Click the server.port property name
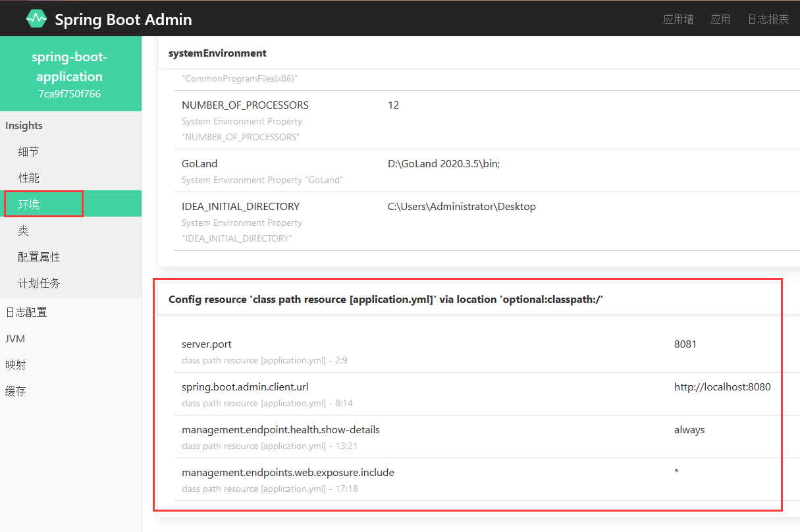Image resolution: width=800 pixels, height=532 pixels. tap(207, 344)
